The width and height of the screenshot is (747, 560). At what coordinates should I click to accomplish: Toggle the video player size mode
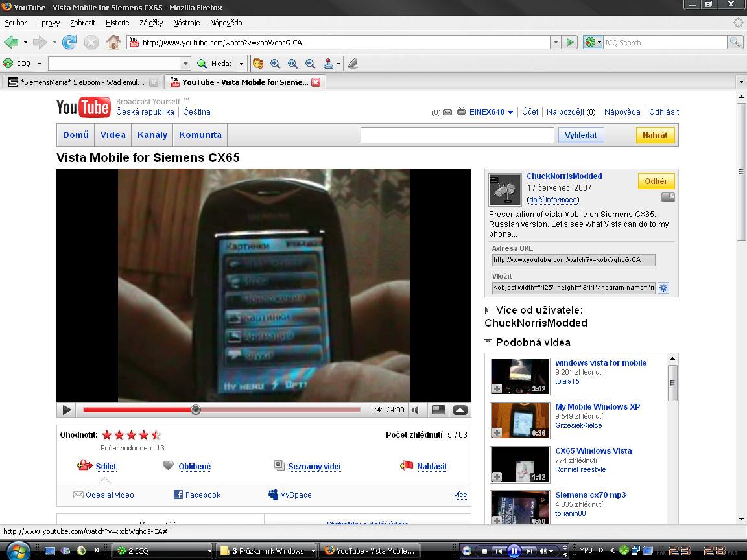click(438, 410)
